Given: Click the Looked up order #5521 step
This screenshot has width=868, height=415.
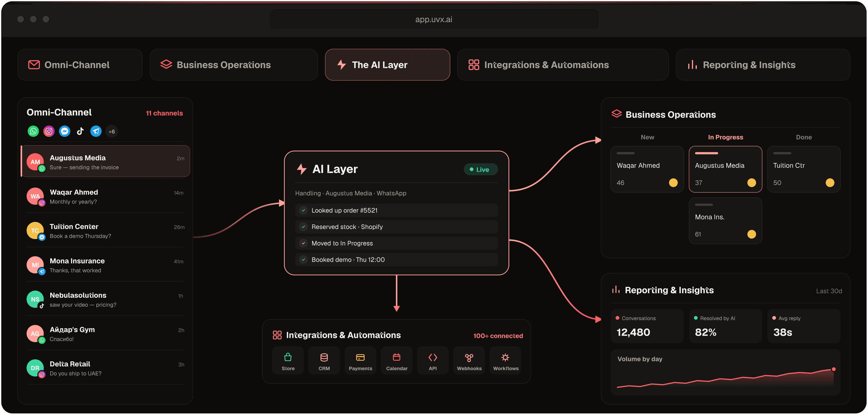Looking at the screenshot, I should [396, 211].
